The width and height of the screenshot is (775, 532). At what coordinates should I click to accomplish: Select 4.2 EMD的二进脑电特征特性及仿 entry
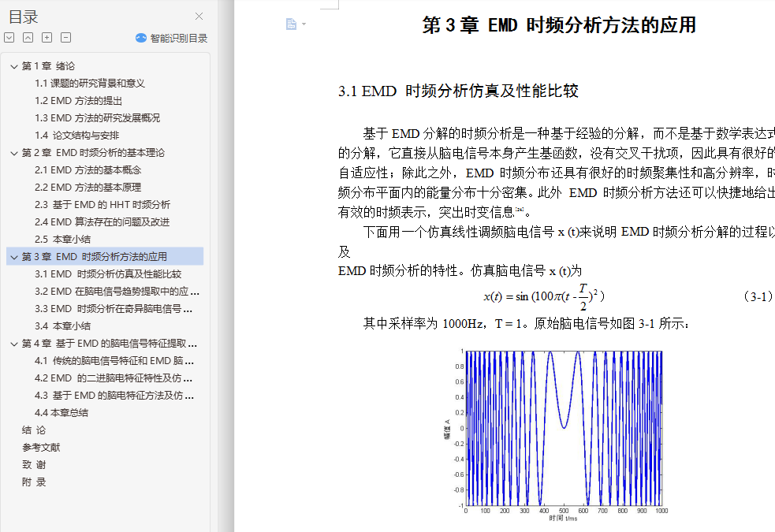pyautogui.click(x=114, y=378)
